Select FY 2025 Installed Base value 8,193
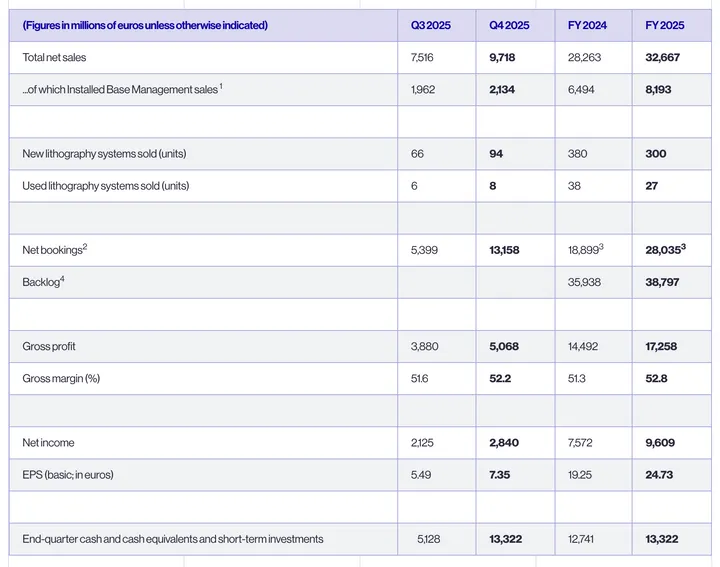This screenshot has height=567, width=720. (658, 90)
